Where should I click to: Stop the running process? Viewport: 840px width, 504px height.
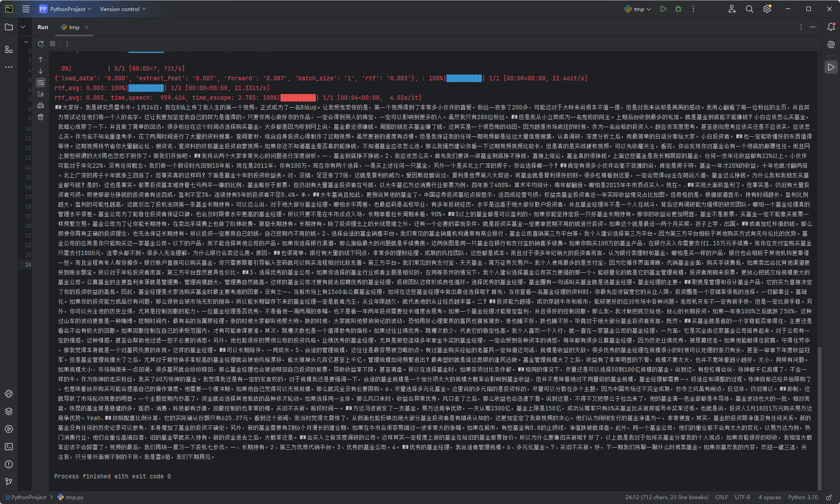(53, 44)
